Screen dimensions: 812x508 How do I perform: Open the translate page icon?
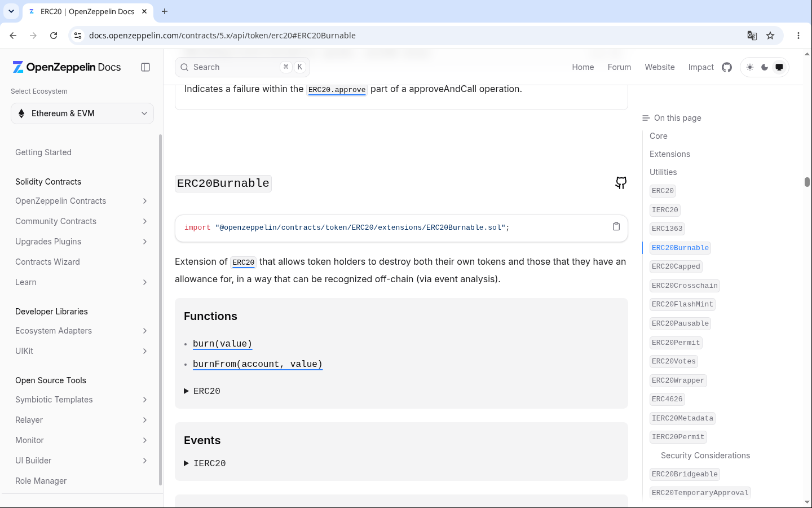752,36
